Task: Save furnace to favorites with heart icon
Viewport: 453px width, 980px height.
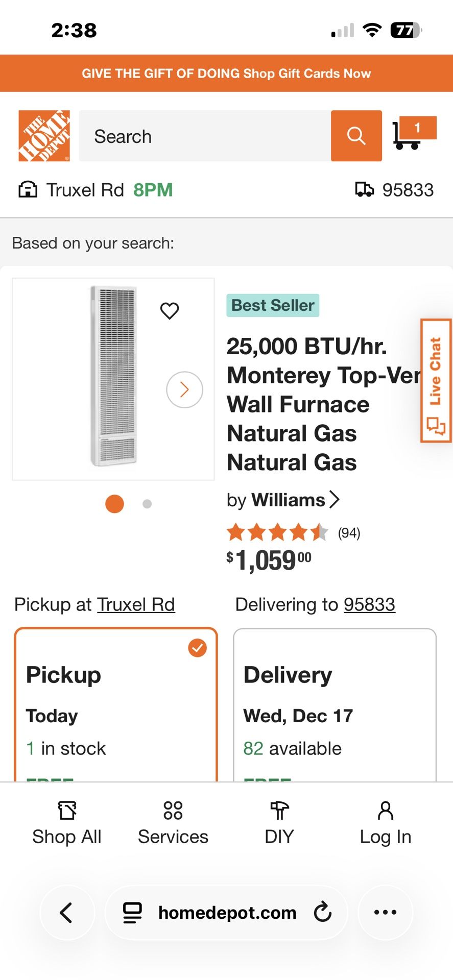Action: click(170, 310)
